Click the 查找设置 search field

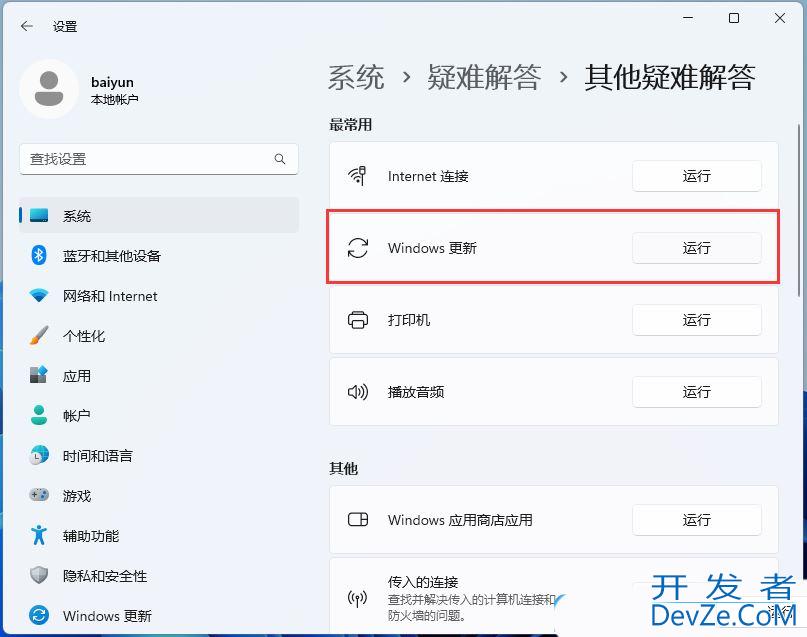[x=159, y=159]
